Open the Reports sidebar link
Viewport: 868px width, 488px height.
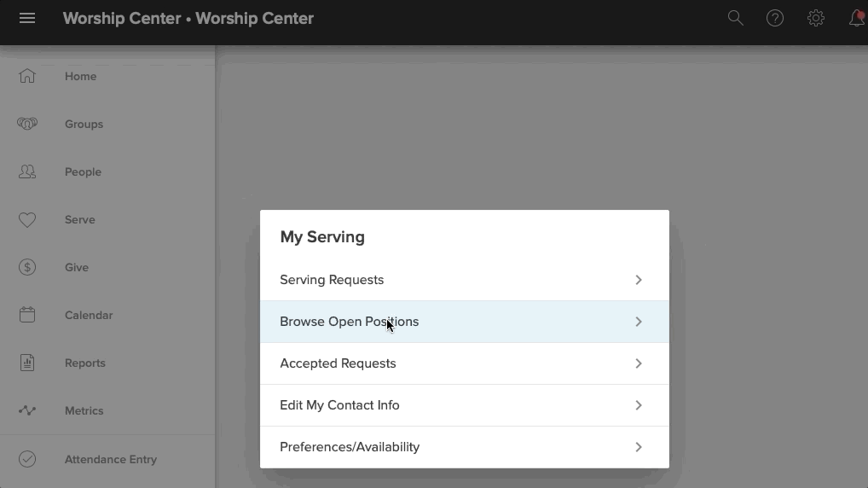(84, 363)
